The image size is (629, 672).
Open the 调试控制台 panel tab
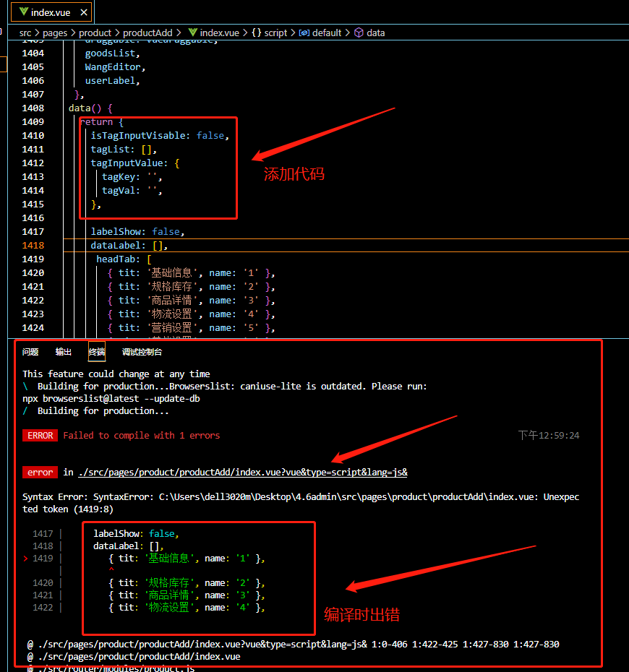[142, 352]
